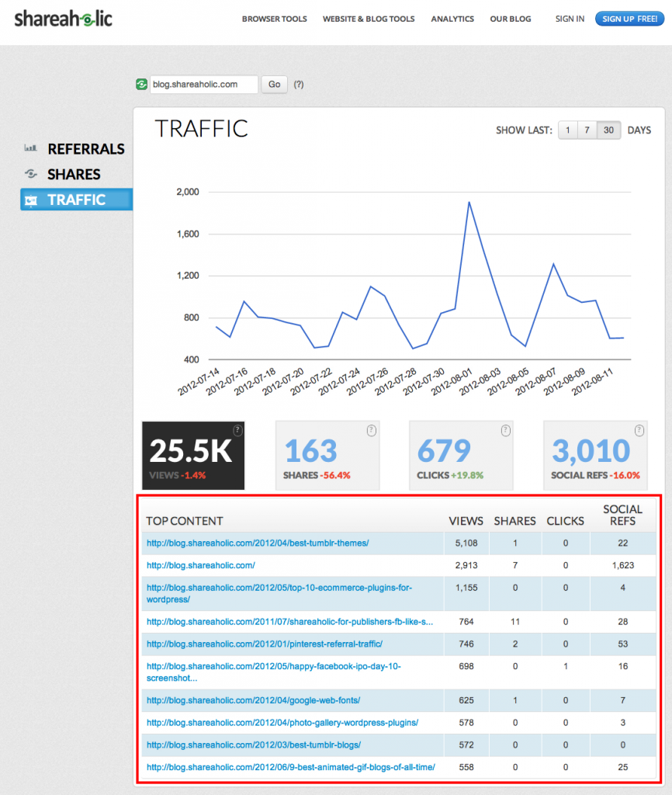Click the 5,108 views cell

click(466, 543)
